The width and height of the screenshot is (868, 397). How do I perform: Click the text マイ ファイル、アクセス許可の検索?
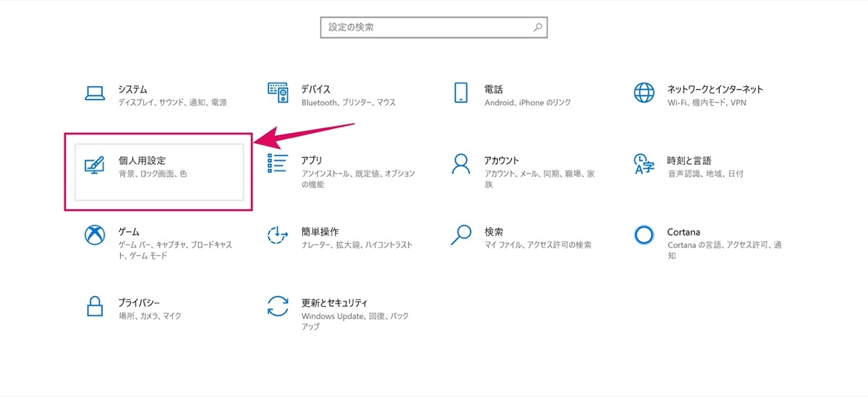(x=538, y=245)
